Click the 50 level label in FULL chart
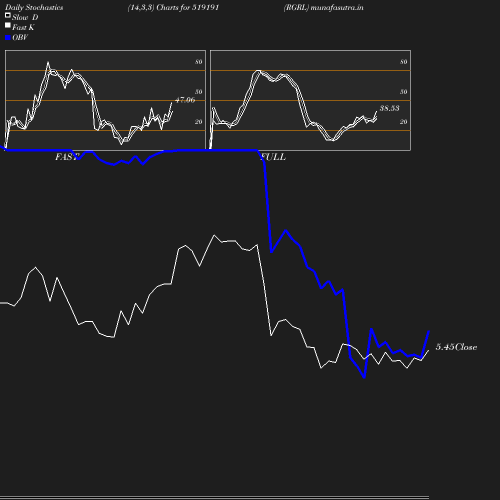The image size is (500, 500). click(404, 92)
